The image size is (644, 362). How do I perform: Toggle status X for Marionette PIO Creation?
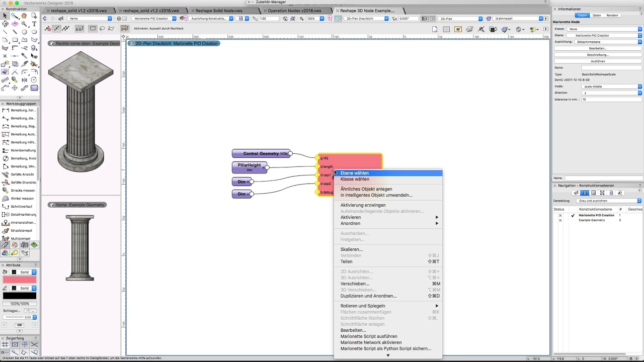click(x=560, y=215)
